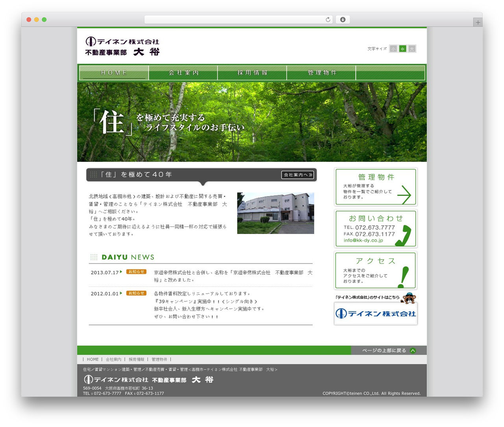Click the COPYRIGHT teinen CO.,Ltd. text
504x427 pixels.
click(371, 394)
